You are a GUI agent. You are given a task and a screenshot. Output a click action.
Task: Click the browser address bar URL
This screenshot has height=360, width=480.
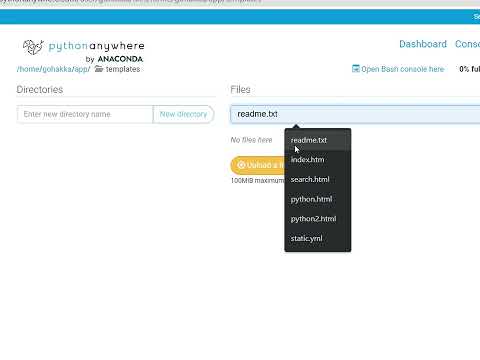[x=130, y=2]
